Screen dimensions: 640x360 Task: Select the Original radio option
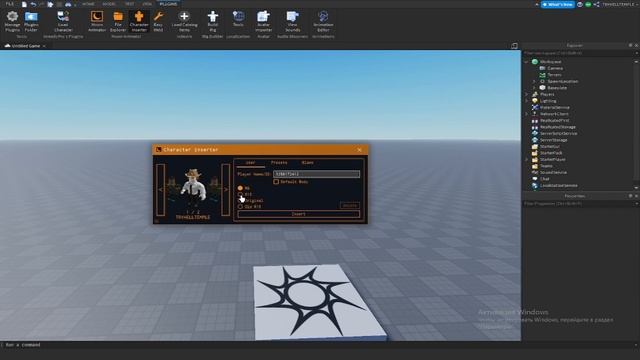240,200
